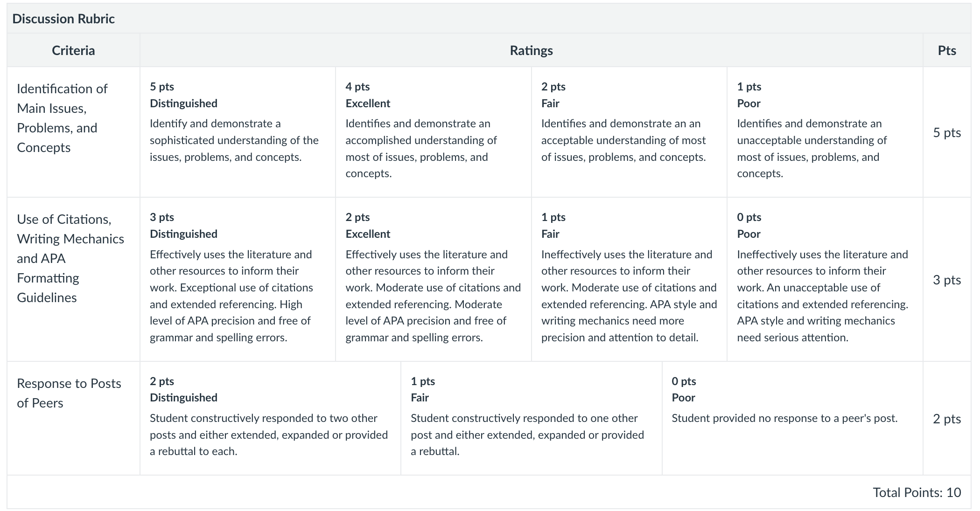Image resolution: width=980 pixels, height=511 pixels.
Task: Pick 0 pts Poor for Citations criterion
Action: 825,279
